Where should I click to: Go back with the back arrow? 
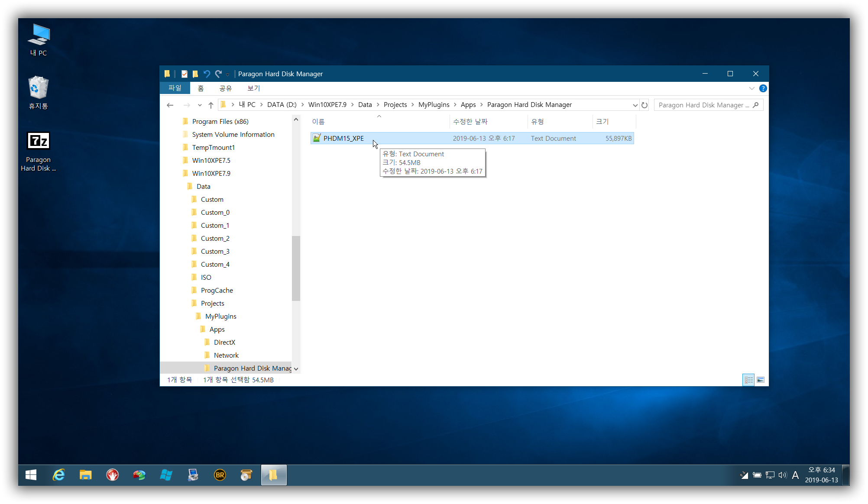pyautogui.click(x=170, y=105)
